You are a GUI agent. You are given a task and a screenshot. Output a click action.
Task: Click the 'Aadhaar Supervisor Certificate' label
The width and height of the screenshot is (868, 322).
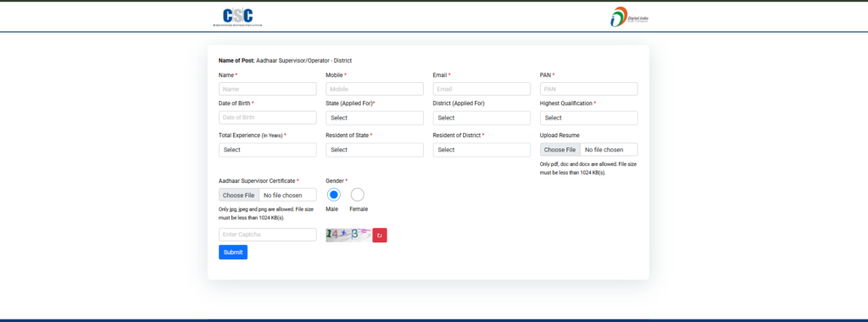coord(258,181)
